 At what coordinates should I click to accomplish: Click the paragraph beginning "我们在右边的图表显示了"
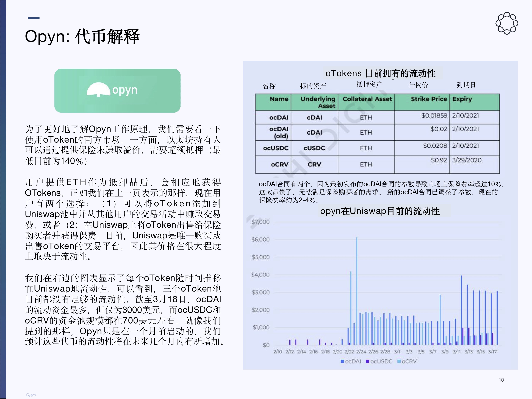pyautogui.click(x=124, y=310)
